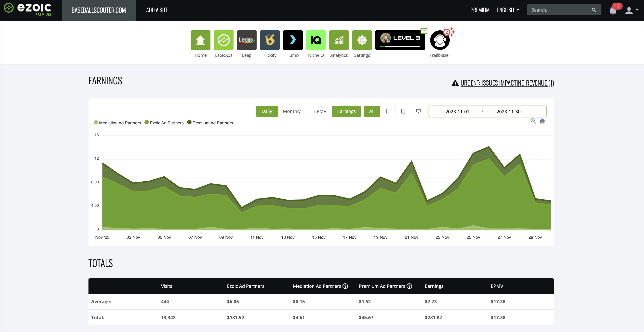Open notifications bell with 17 alerts
The width and height of the screenshot is (644, 332).
[x=613, y=10]
